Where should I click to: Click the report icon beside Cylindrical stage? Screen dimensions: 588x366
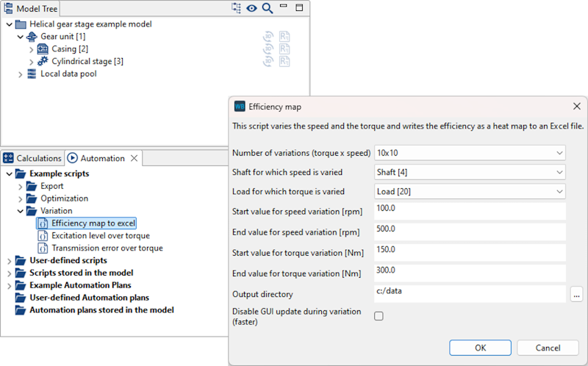(x=285, y=61)
